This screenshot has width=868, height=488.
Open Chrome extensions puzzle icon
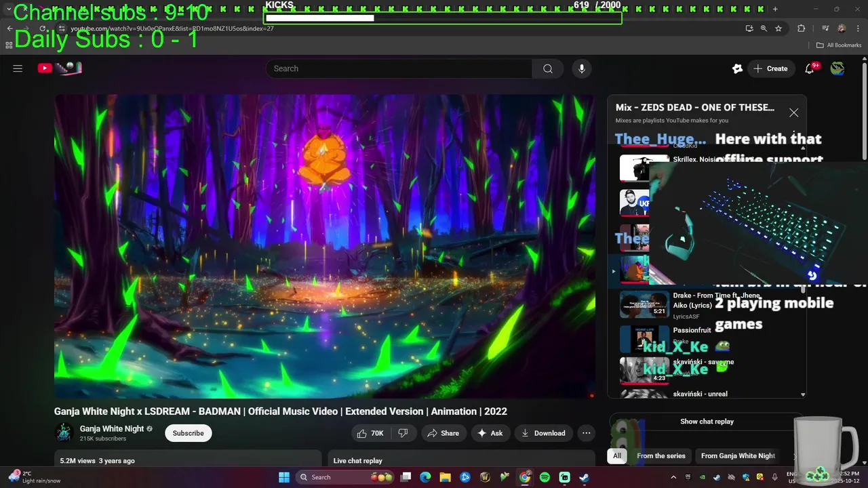801,28
